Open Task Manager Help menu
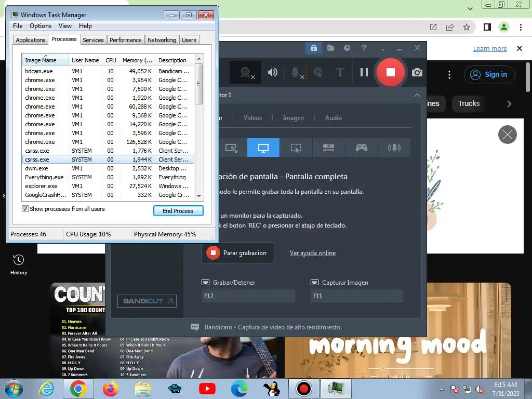 tap(85, 26)
